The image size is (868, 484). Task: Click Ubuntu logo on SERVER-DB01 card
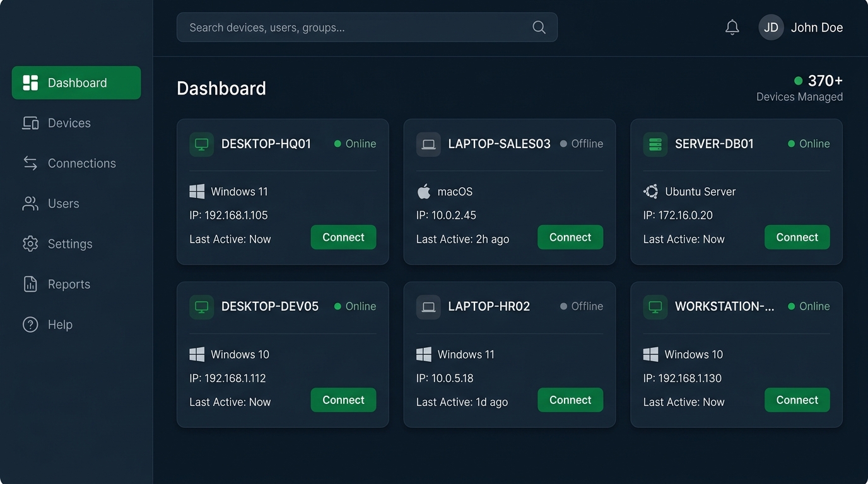pyautogui.click(x=650, y=192)
